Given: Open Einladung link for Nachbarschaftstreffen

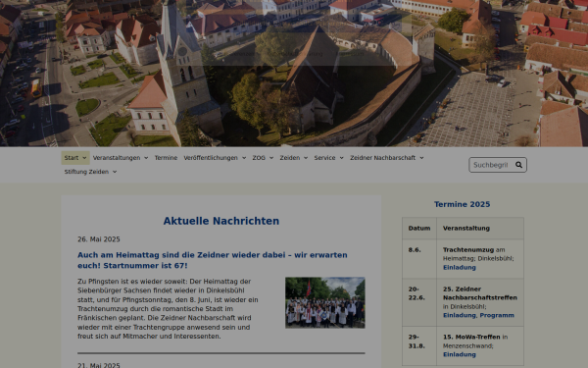Looking at the screenshot, I should pos(460,315).
